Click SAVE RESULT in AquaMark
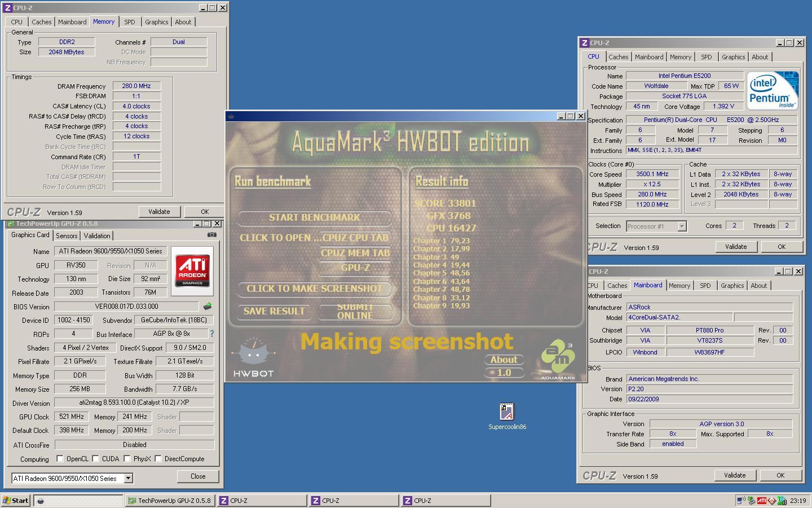 click(x=274, y=311)
